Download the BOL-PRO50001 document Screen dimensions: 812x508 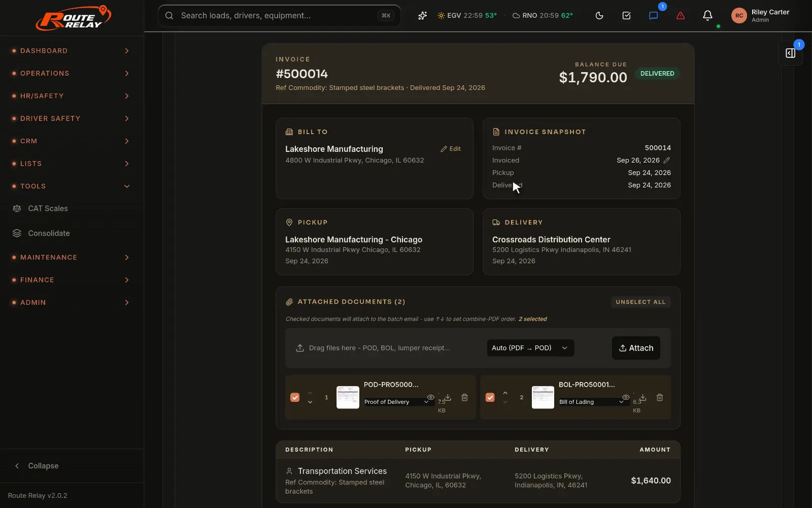coord(642,397)
